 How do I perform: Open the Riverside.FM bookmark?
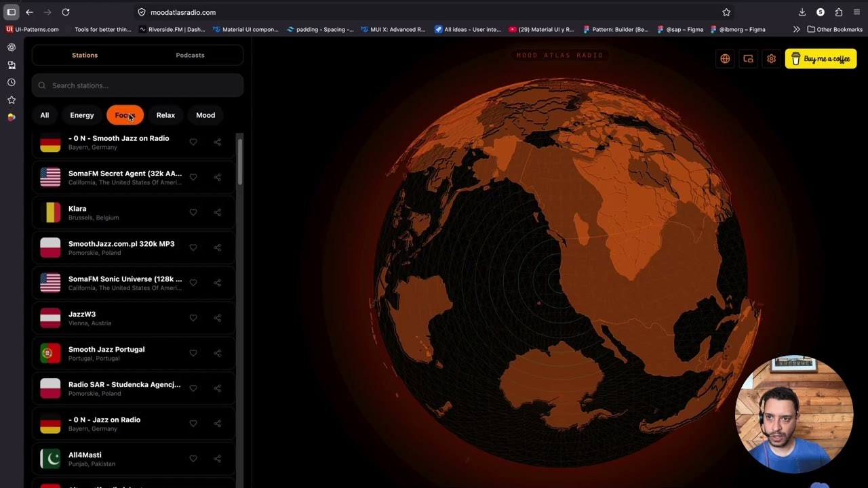coord(172,29)
